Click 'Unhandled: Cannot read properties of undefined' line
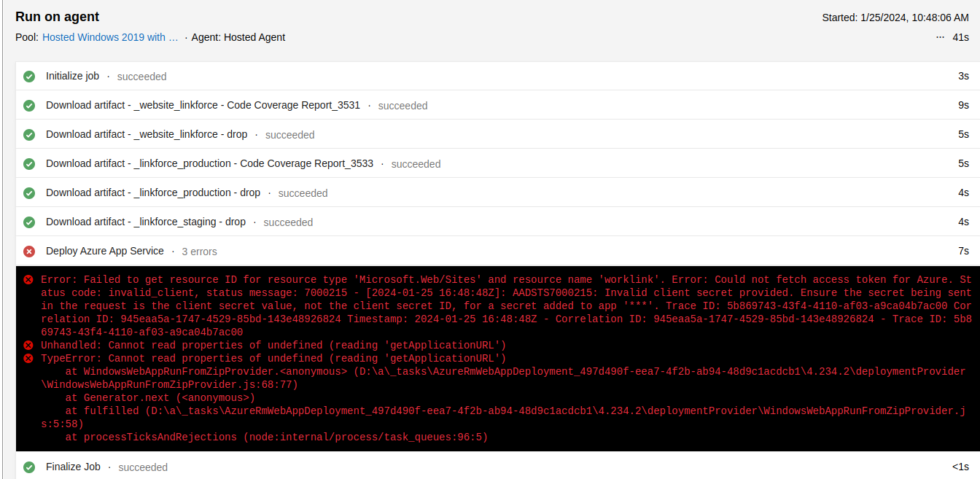 pyautogui.click(x=273, y=346)
